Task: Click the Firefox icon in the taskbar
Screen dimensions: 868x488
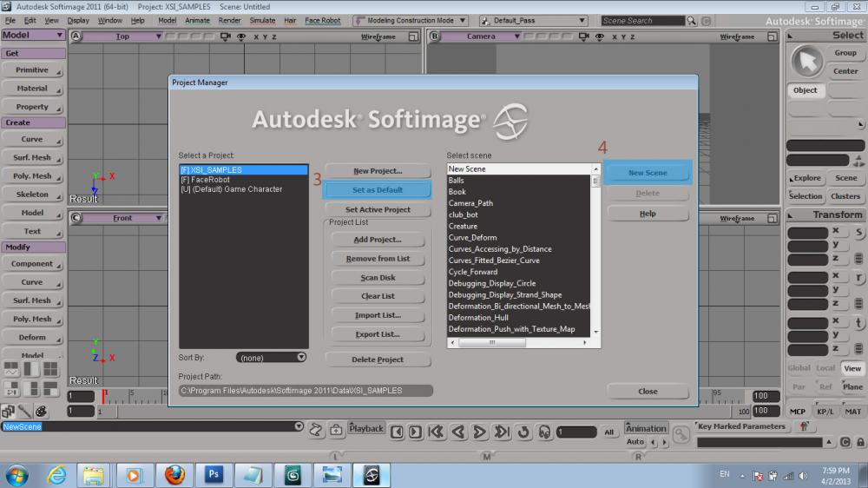Action: [175, 474]
